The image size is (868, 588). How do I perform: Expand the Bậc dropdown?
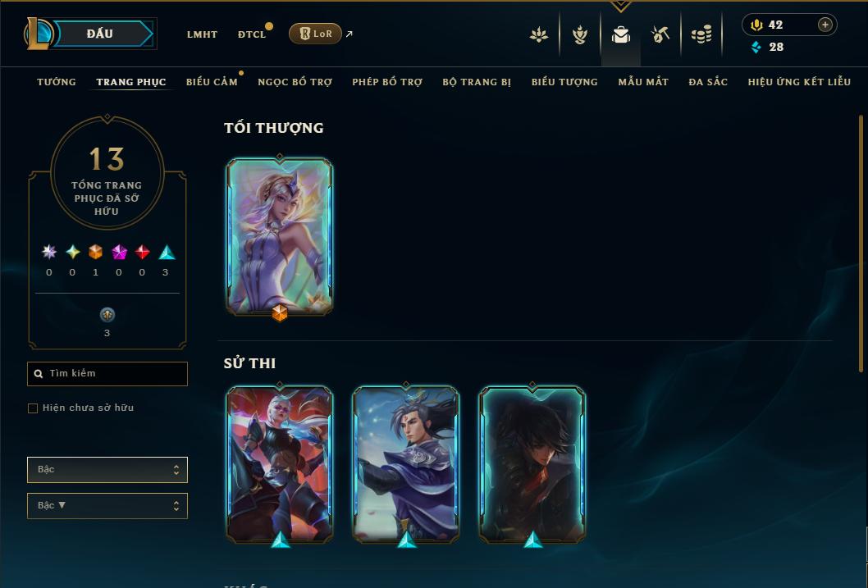click(x=107, y=470)
